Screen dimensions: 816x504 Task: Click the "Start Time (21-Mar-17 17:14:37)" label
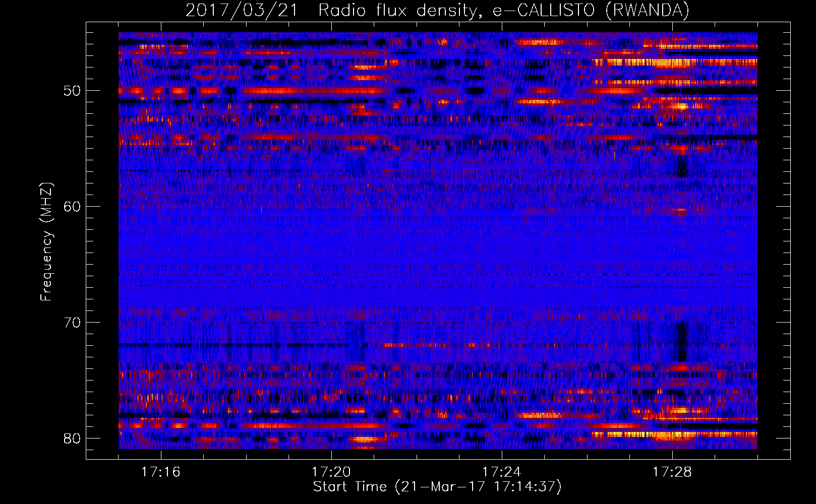point(437,487)
